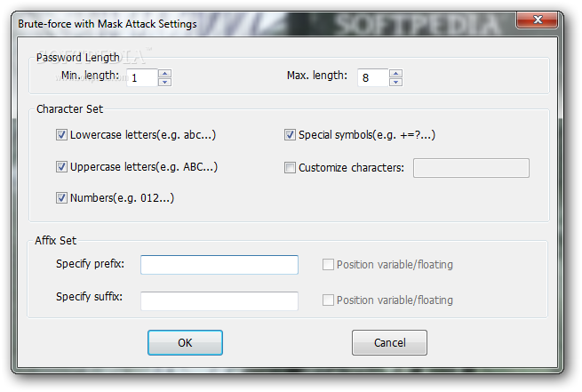
Task: Toggle suffix Position variable/floating checkbox
Action: coord(329,300)
